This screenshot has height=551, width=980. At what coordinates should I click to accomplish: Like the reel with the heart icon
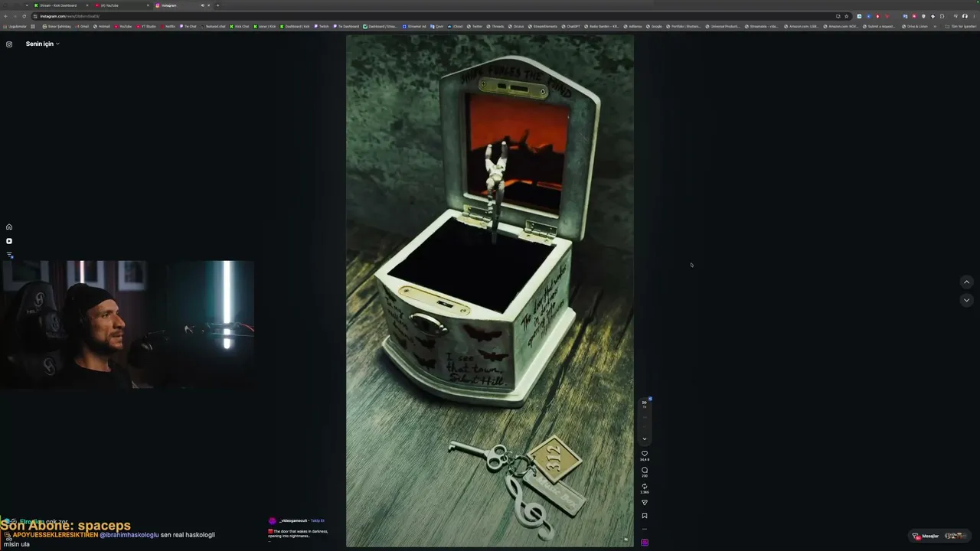[x=644, y=454]
